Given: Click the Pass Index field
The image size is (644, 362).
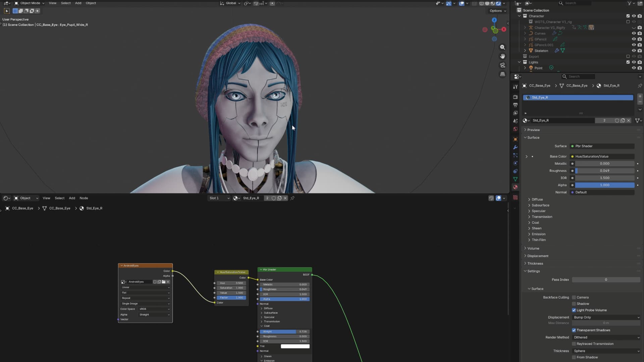Looking at the screenshot, I should pyautogui.click(x=606, y=279).
